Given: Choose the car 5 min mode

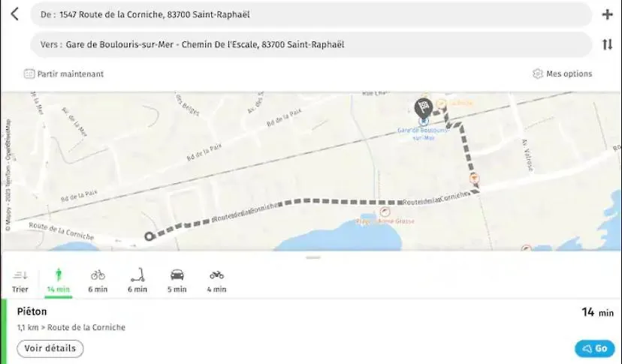Looking at the screenshot, I should coord(177,281).
